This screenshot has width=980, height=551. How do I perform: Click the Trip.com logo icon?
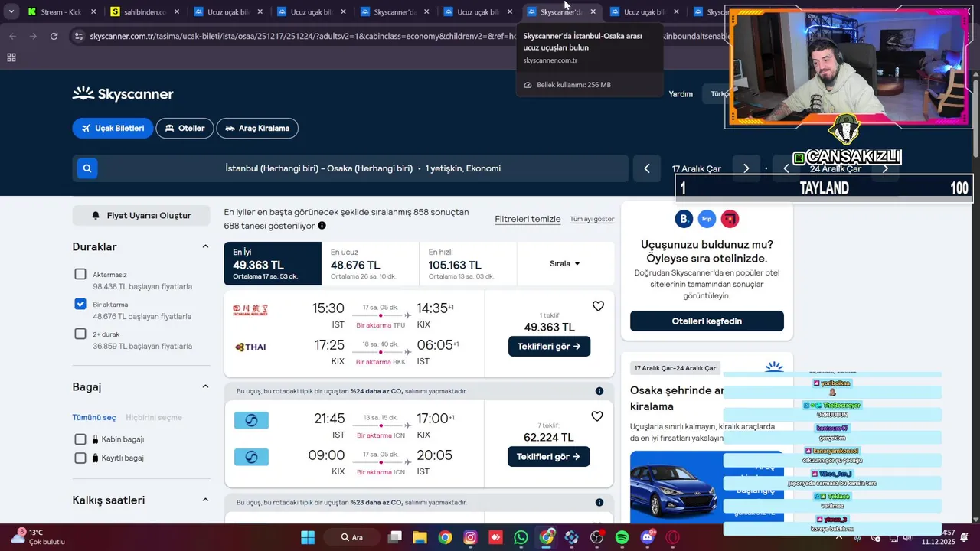(x=707, y=219)
